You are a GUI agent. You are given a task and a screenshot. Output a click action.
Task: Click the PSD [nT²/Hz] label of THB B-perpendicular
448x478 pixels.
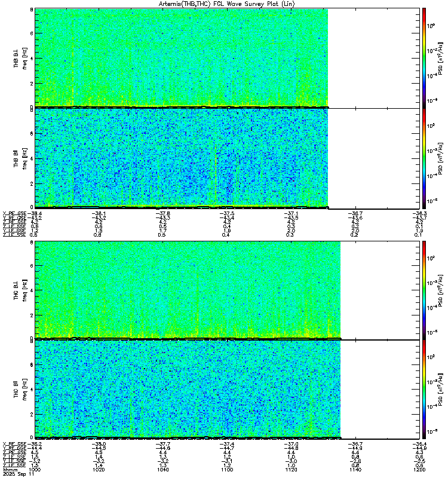click(440, 58)
